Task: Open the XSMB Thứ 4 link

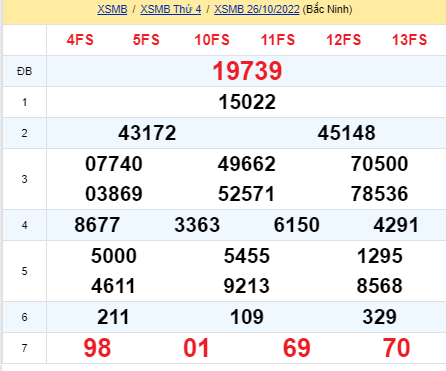Action: click(x=171, y=9)
